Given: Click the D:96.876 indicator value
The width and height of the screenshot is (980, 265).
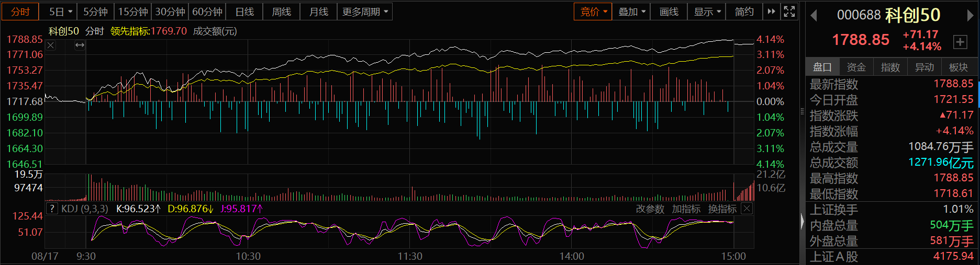Looking at the screenshot, I should click(x=191, y=209).
